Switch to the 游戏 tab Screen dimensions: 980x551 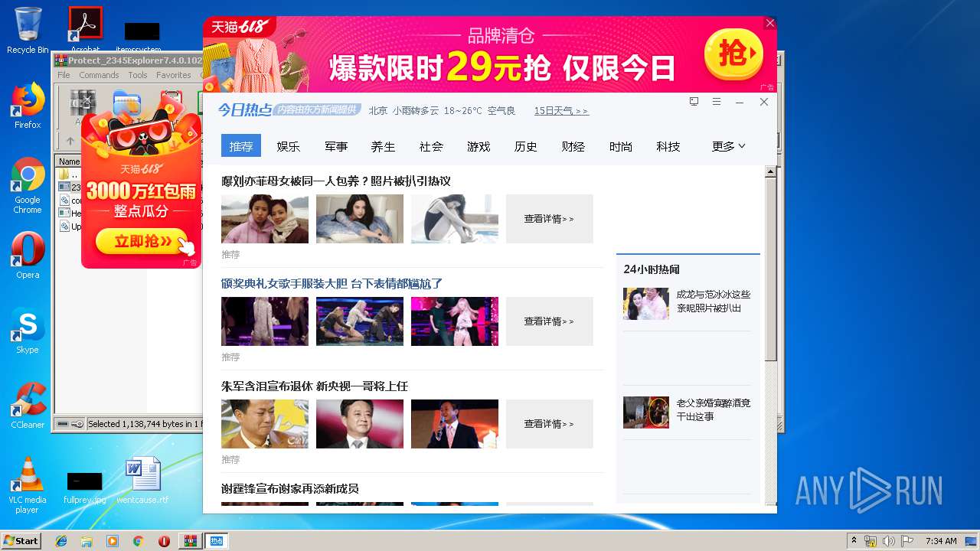479,146
